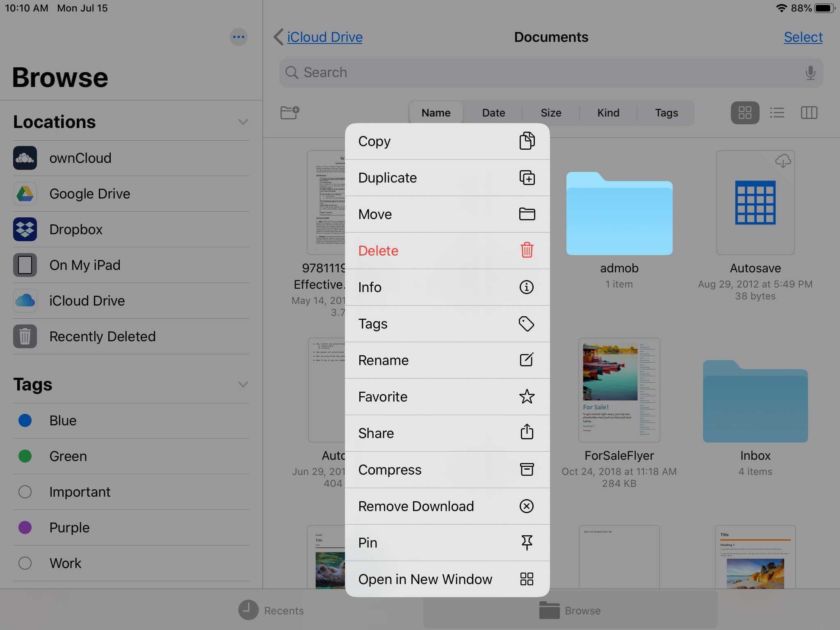Viewport: 840px width, 630px height.
Task: Select the Rename option in context menu
Action: pyautogui.click(x=447, y=360)
